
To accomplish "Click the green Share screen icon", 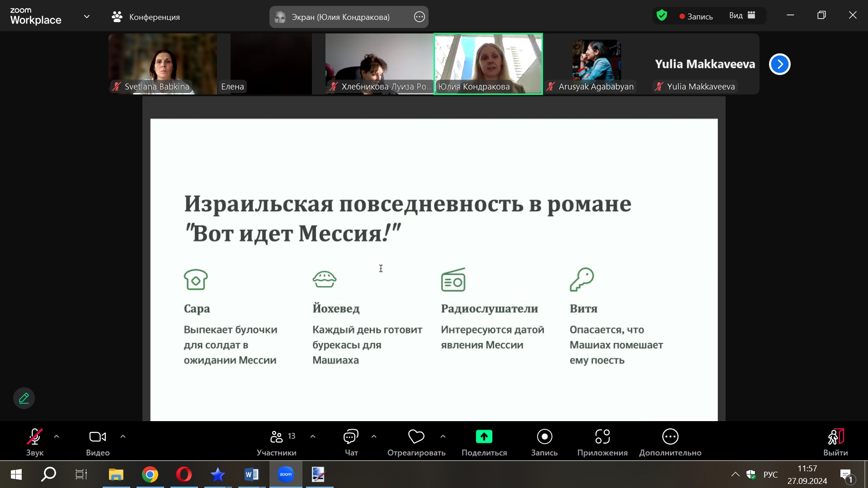I will [484, 437].
